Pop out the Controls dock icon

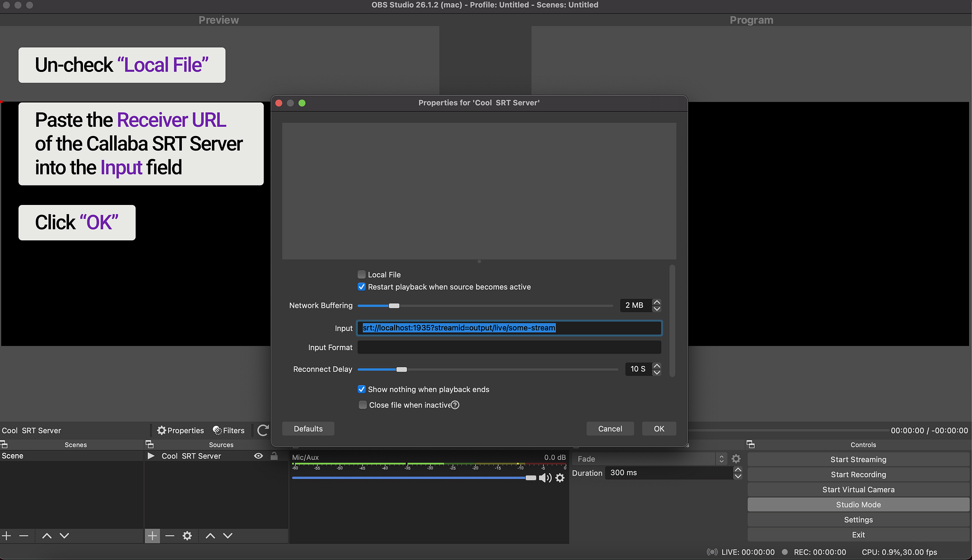pyautogui.click(x=750, y=444)
